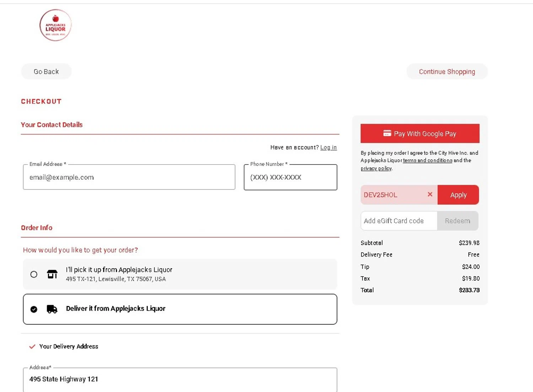
Task: Click the Address field with 495 State Highway 121
Action: tap(180, 379)
